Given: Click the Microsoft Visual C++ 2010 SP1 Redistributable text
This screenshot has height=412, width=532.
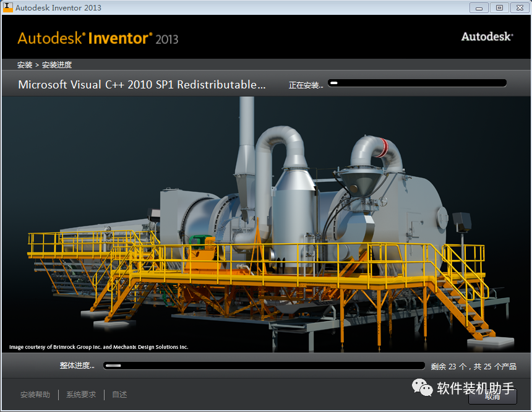Looking at the screenshot, I should click(x=142, y=85).
